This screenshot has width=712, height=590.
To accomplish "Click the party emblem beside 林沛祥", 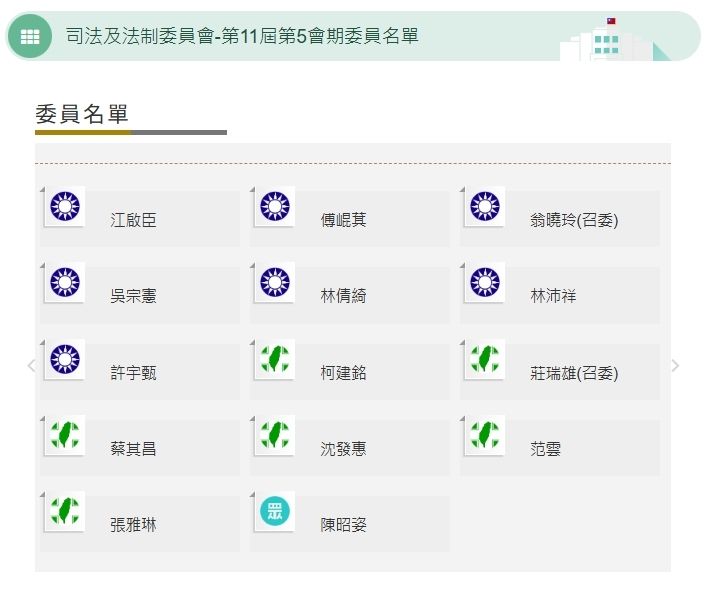I will 485,283.
